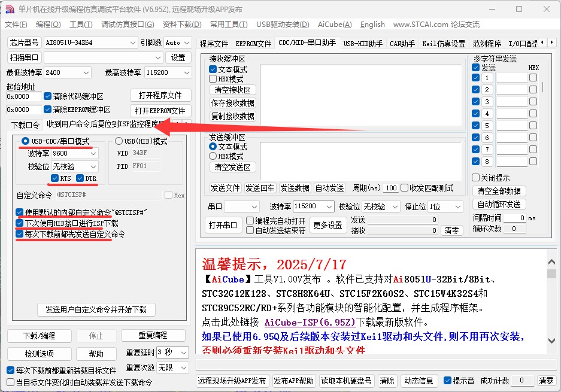
Task: Uncheck the RTS checkbox
Action: (x=56, y=178)
